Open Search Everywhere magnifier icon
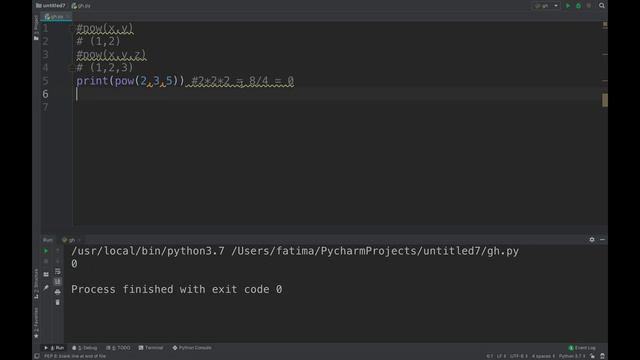Image resolution: width=640 pixels, height=360 pixels. point(602,6)
